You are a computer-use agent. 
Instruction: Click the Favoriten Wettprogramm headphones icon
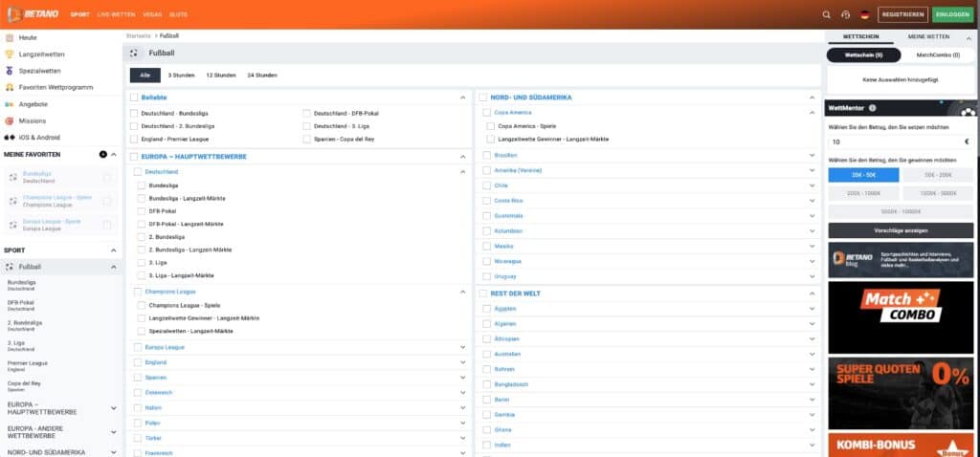(10, 87)
